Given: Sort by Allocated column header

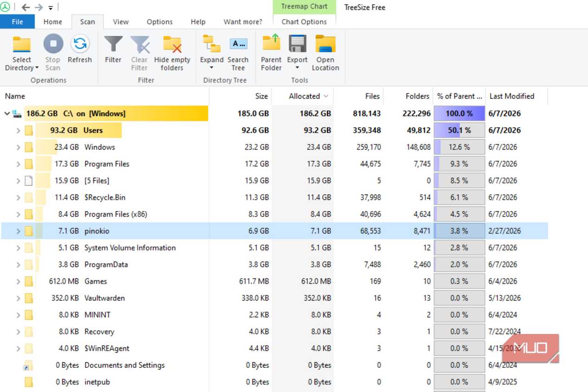Looking at the screenshot, I should pos(302,96).
